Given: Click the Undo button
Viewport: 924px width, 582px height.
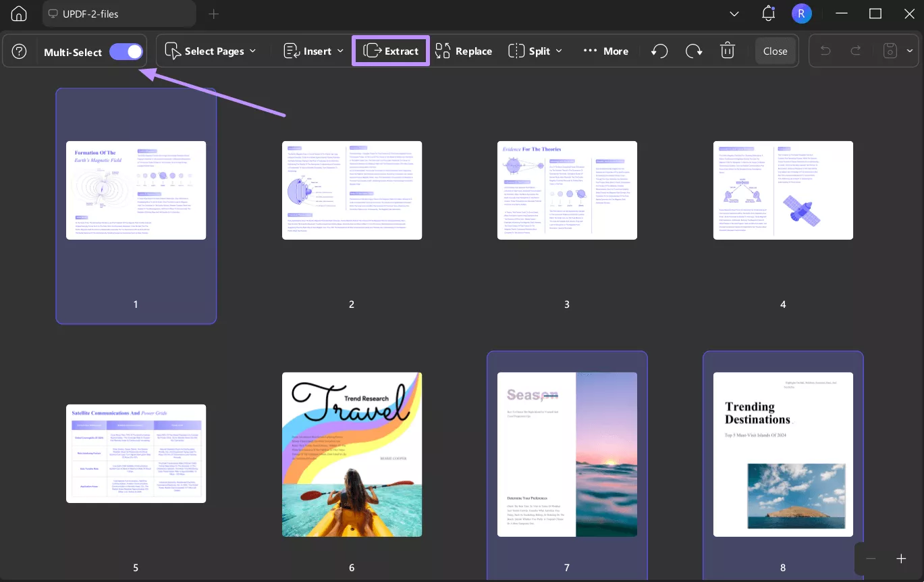Looking at the screenshot, I should point(825,51).
